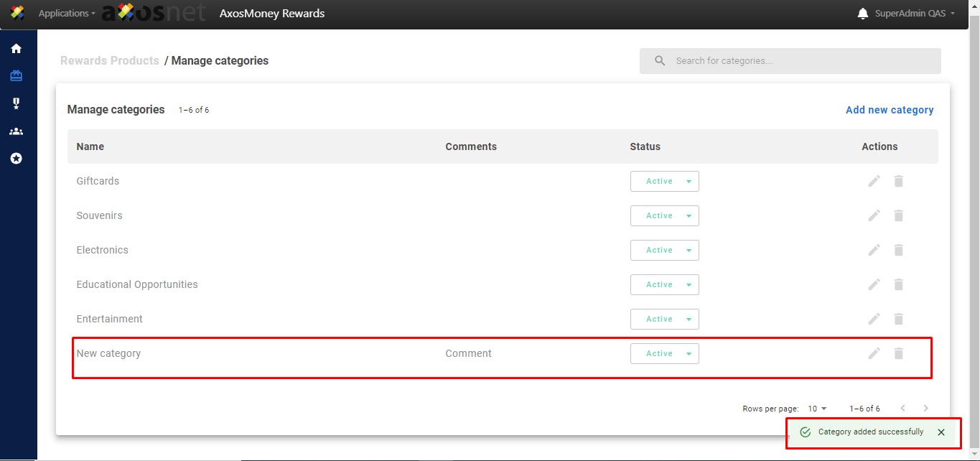Viewport: 980px width, 461px height.
Task: Open the Applications menu
Action: [67, 14]
